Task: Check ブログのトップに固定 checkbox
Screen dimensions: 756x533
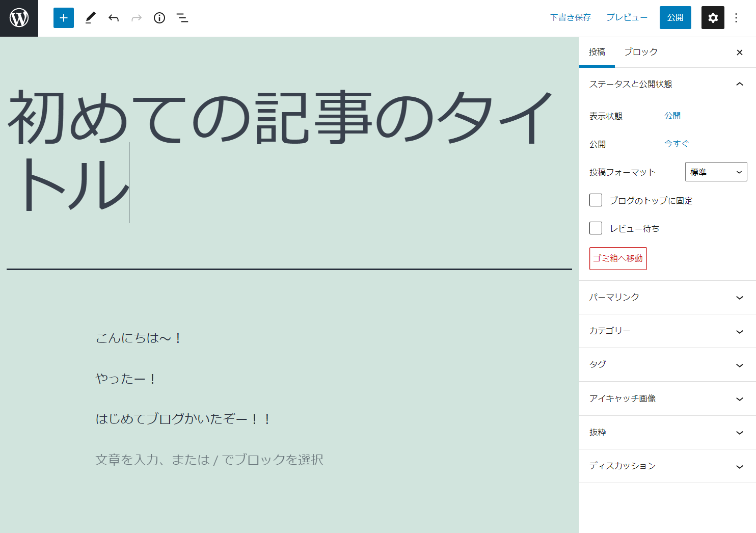Action: [x=596, y=200]
